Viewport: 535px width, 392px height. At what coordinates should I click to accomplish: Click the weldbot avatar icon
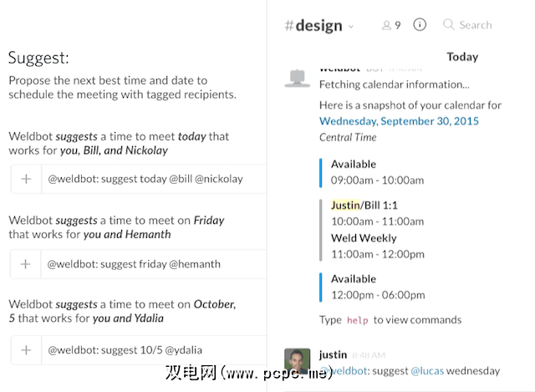pyautogui.click(x=296, y=77)
